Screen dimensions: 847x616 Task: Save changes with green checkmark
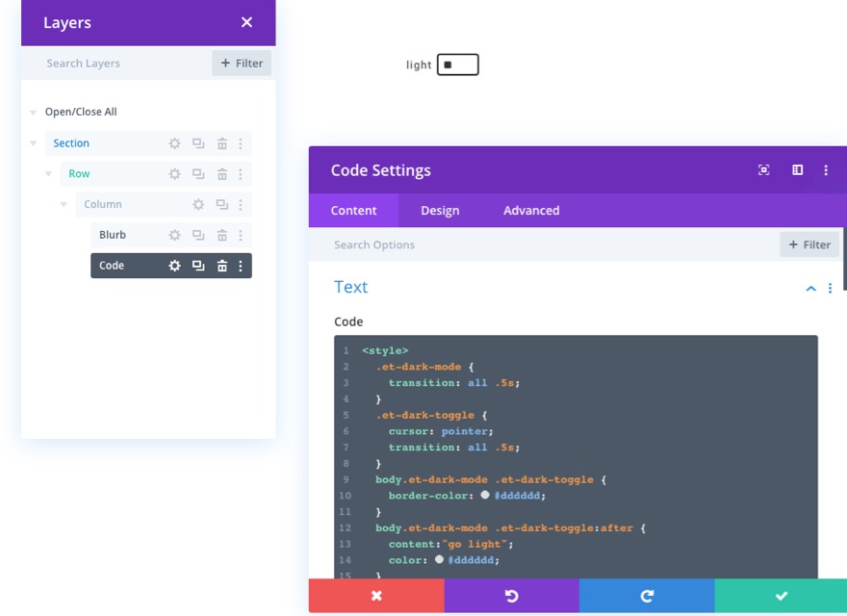pyautogui.click(x=781, y=596)
